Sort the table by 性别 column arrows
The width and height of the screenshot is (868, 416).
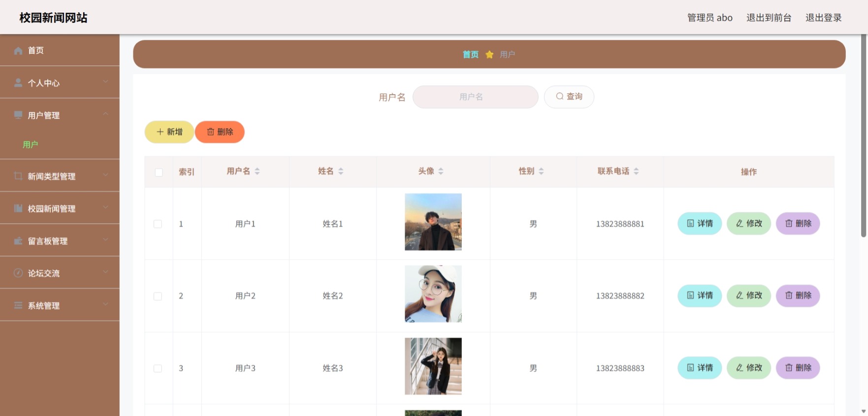tap(541, 171)
